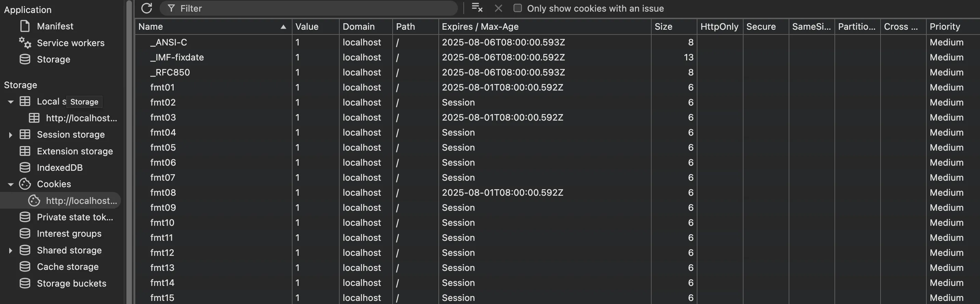Click the Manifest document icon
Viewport: 980px width, 304px height.
[25, 26]
